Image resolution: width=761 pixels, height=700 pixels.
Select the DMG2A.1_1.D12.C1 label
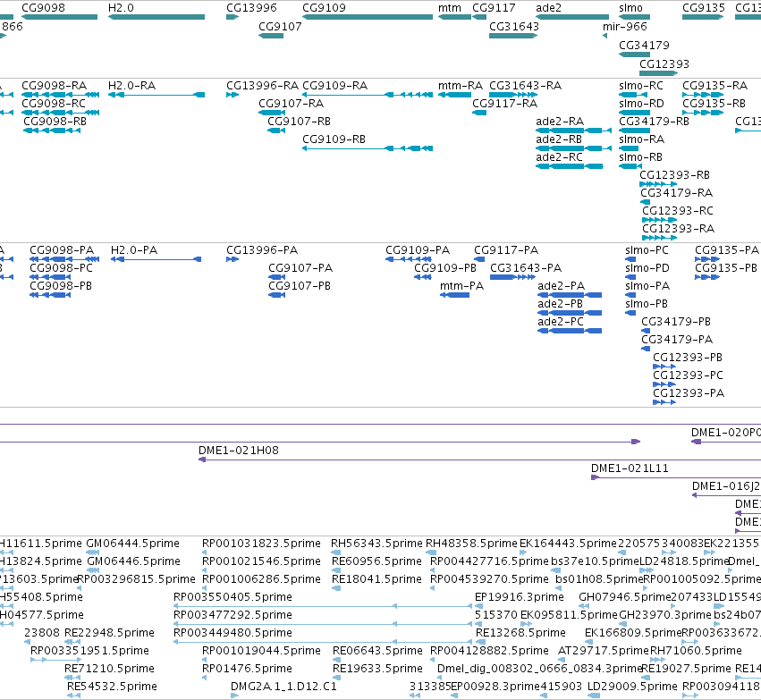[x=283, y=687]
